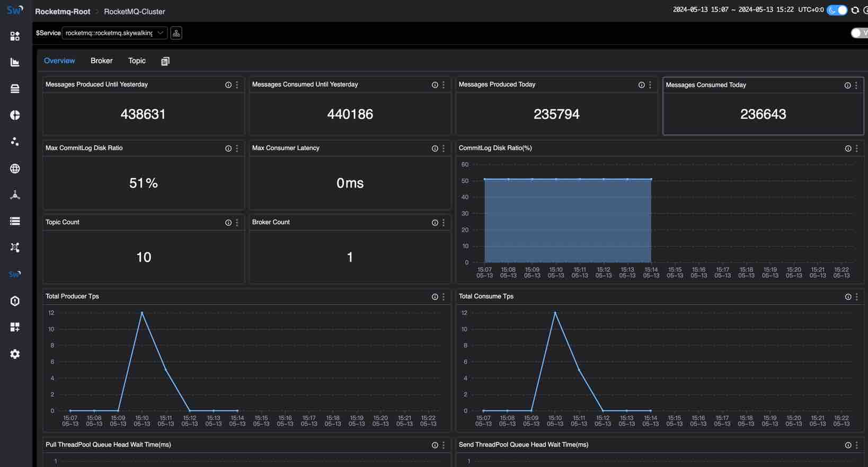Open more options menu for Topic Count

pyautogui.click(x=237, y=223)
